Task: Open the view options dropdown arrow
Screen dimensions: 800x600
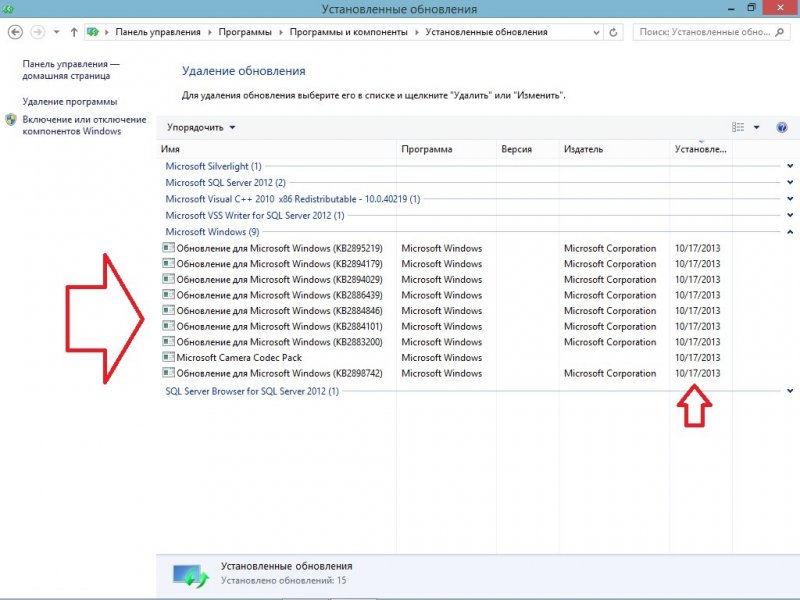Action: [757, 128]
